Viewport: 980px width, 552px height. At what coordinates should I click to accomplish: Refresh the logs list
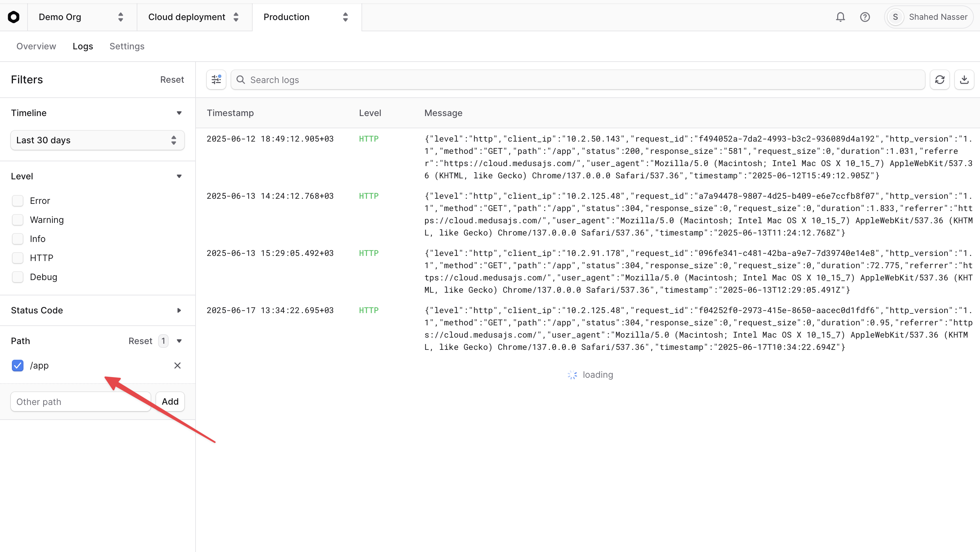940,80
